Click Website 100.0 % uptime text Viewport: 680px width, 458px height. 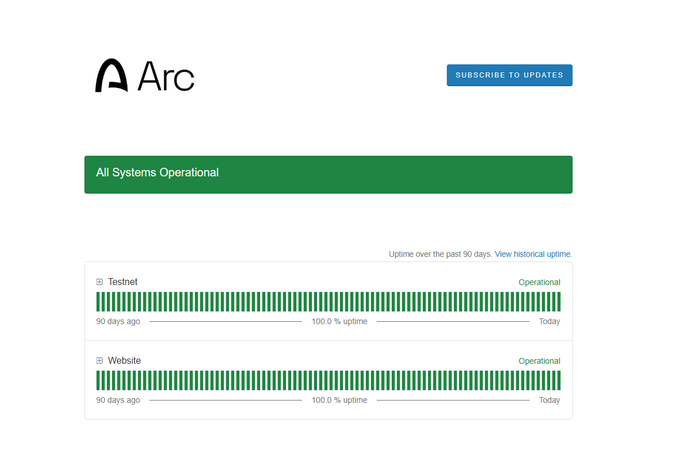coord(340,400)
